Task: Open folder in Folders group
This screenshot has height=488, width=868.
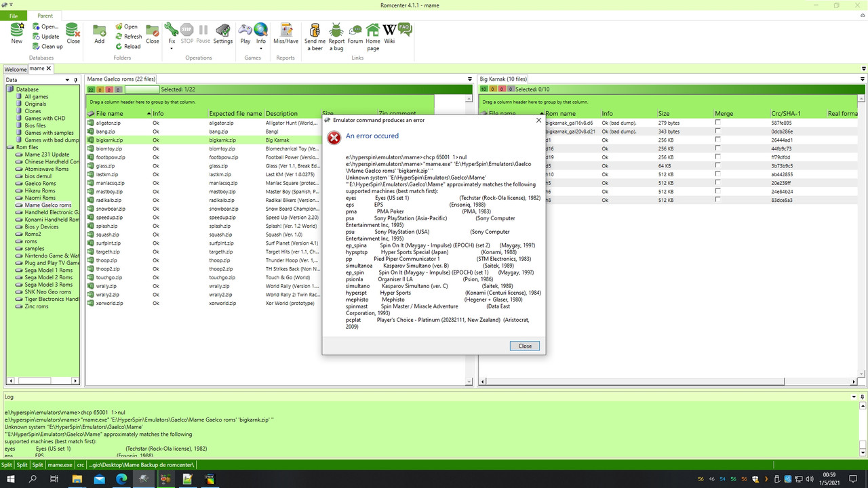Action: [126, 26]
